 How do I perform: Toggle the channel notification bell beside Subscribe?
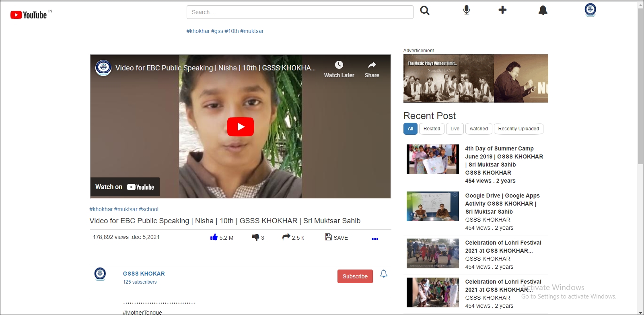[x=384, y=274]
